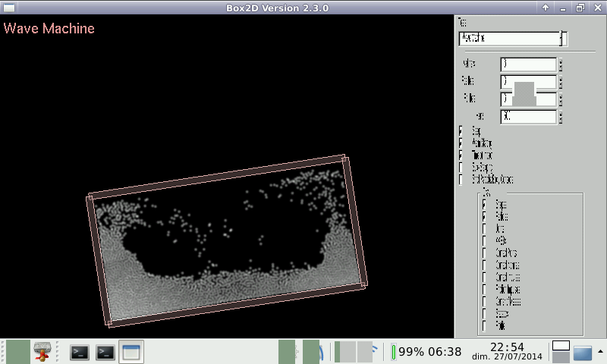Switch to the second terminal taskbar button

105,352
